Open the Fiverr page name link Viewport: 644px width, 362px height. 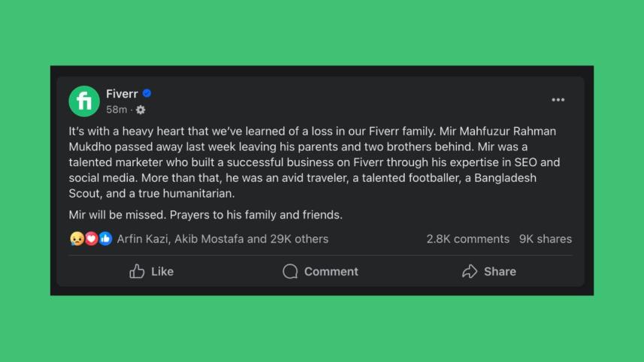(x=122, y=94)
